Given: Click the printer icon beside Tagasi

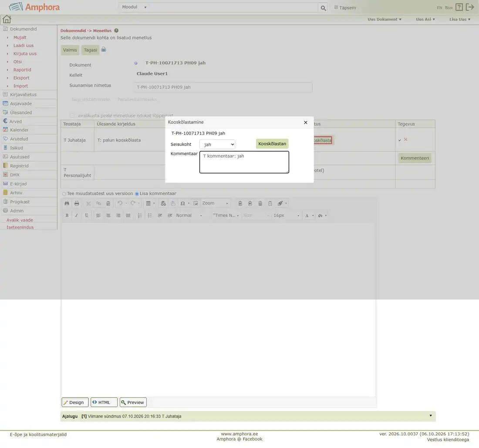Looking at the screenshot, I should click(104, 50).
